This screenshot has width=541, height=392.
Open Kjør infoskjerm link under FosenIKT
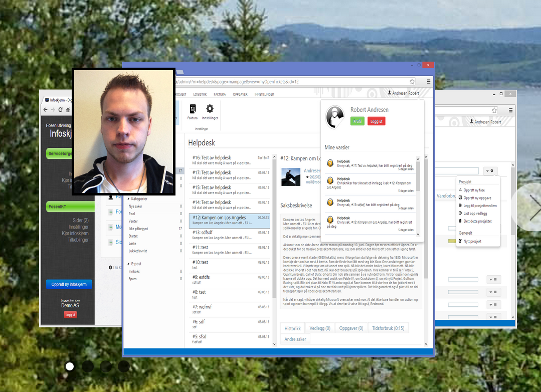pos(75,233)
